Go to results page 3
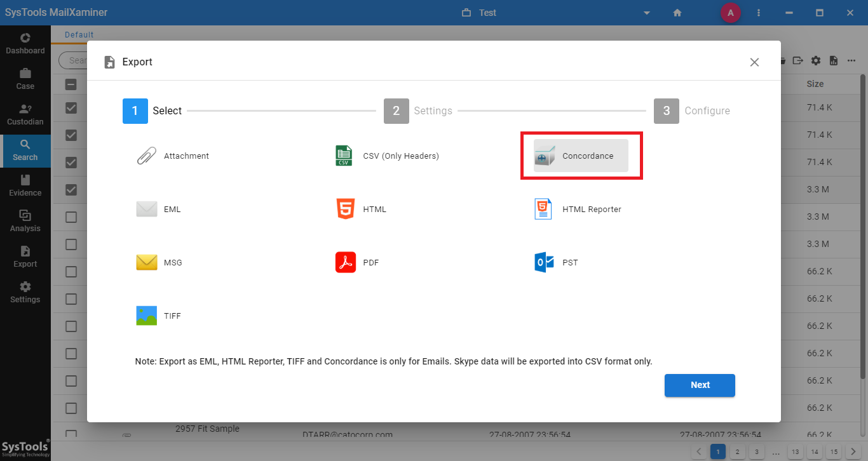Image resolution: width=868 pixels, height=461 pixels. (x=756, y=451)
